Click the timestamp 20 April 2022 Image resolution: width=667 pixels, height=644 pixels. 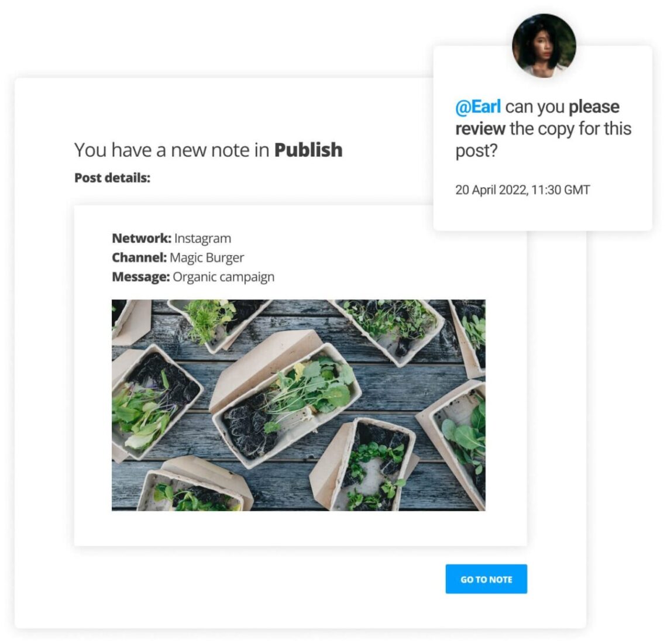tap(523, 189)
